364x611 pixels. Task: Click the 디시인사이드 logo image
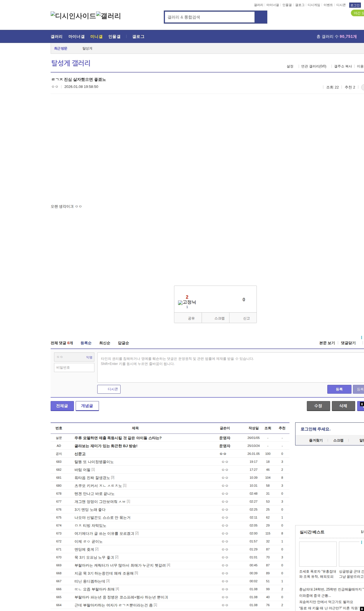[x=73, y=16]
